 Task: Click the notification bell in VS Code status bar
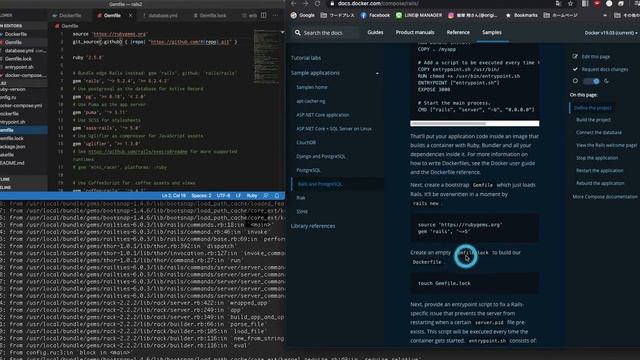(x=277, y=196)
